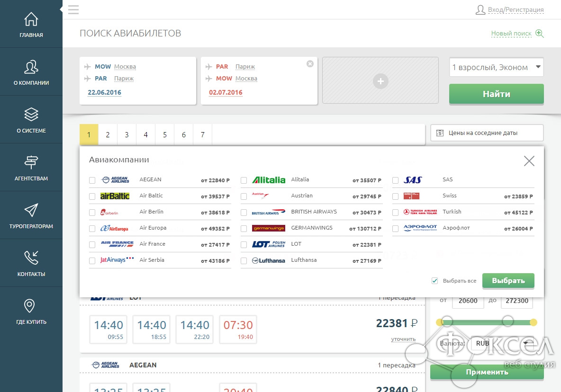Check the SAS checkbox
Image resolution: width=561 pixels, height=392 pixels.
click(x=395, y=180)
